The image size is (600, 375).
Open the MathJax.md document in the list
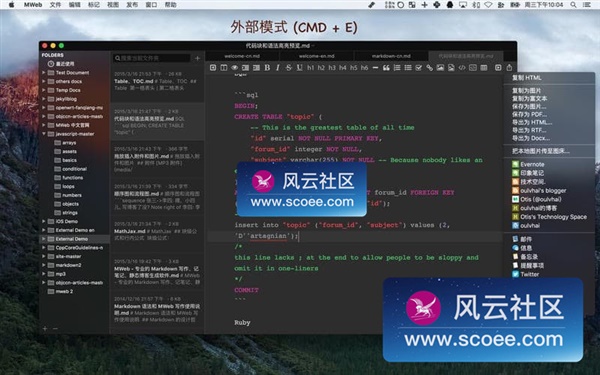click(157, 232)
